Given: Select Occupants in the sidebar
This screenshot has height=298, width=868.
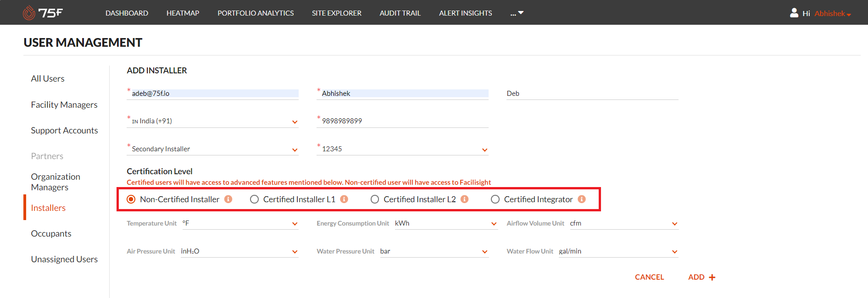Looking at the screenshot, I should point(51,234).
